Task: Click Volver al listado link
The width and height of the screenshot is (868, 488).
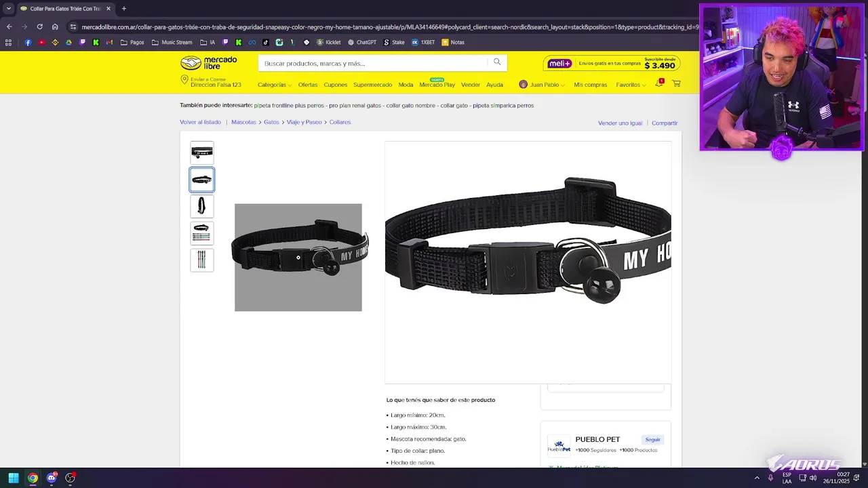Action: [200, 122]
